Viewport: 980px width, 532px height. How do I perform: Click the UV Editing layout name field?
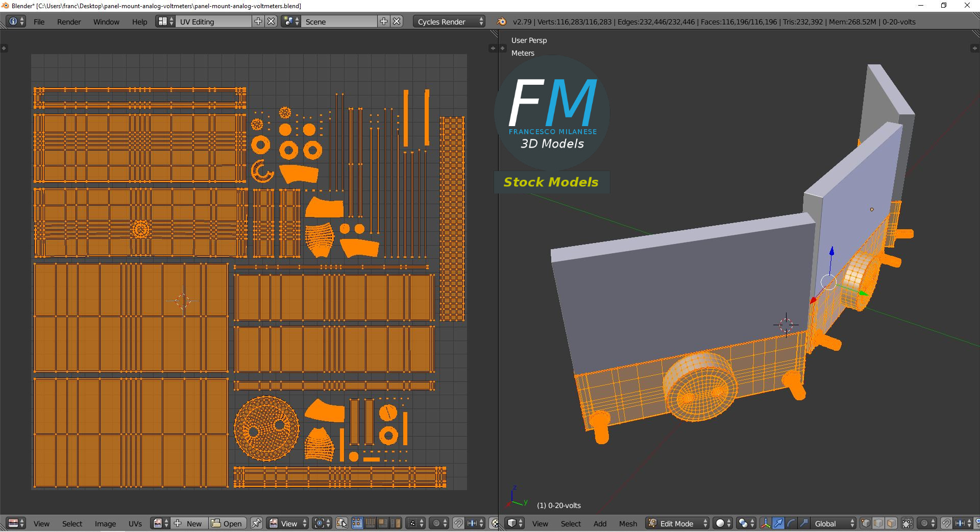pyautogui.click(x=214, y=21)
